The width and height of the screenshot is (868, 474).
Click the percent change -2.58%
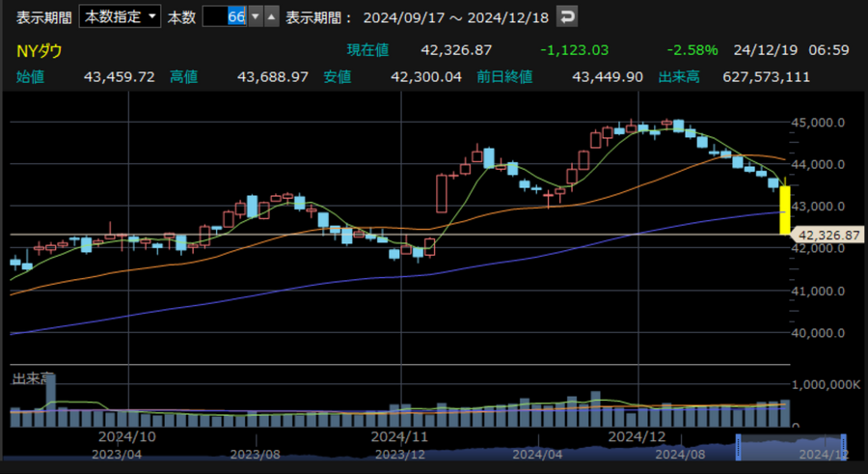pyautogui.click(x=692, y=50)
